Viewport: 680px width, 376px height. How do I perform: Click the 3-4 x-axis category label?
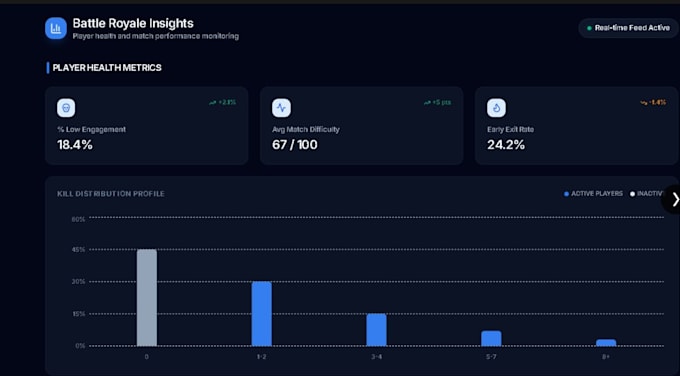pos(376,357)
